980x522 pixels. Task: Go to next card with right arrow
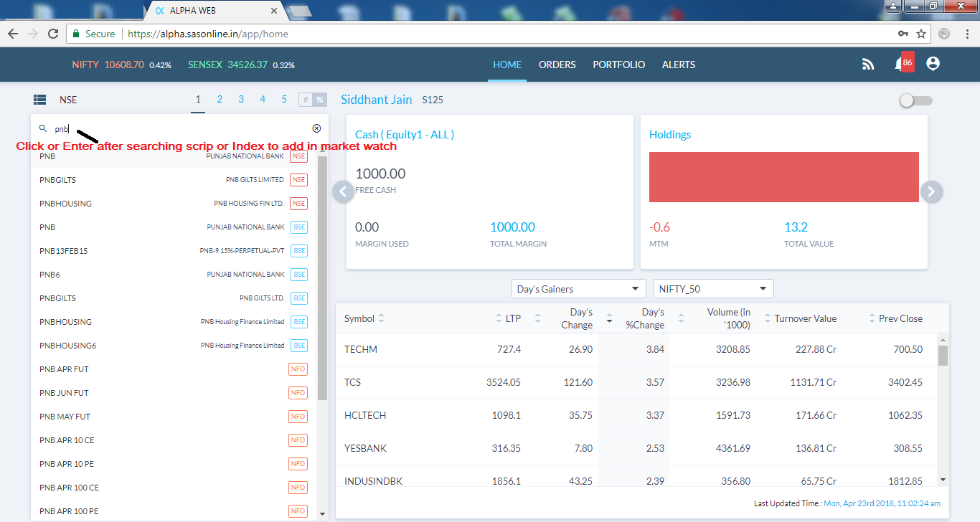point(931,191)
